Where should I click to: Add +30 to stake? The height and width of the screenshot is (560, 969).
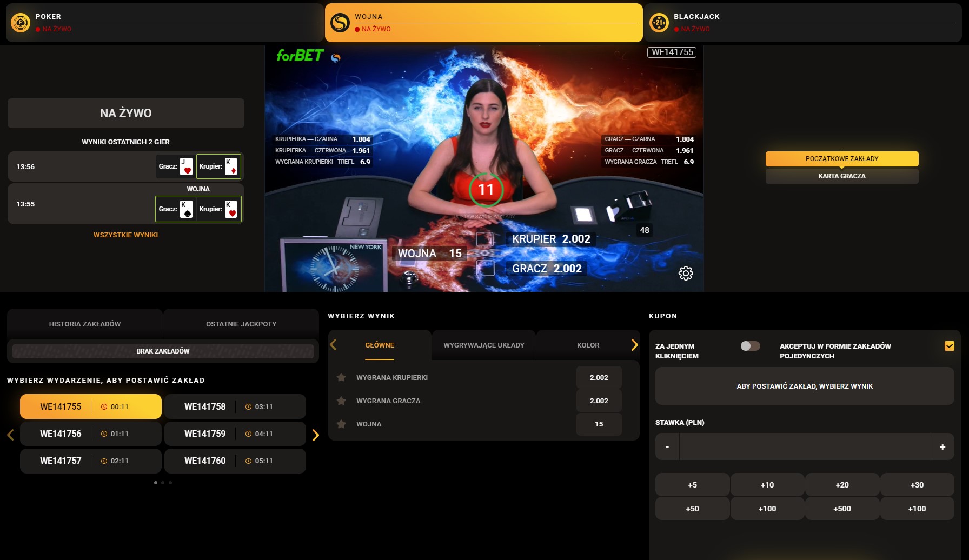917,485
